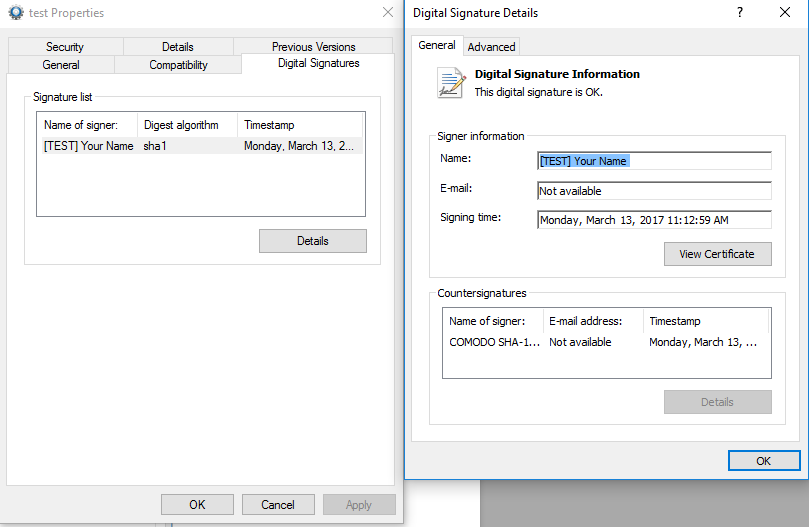Open the Compatibility tab
The height and width of the screenshot is (527, 809).
click(179, 65)
